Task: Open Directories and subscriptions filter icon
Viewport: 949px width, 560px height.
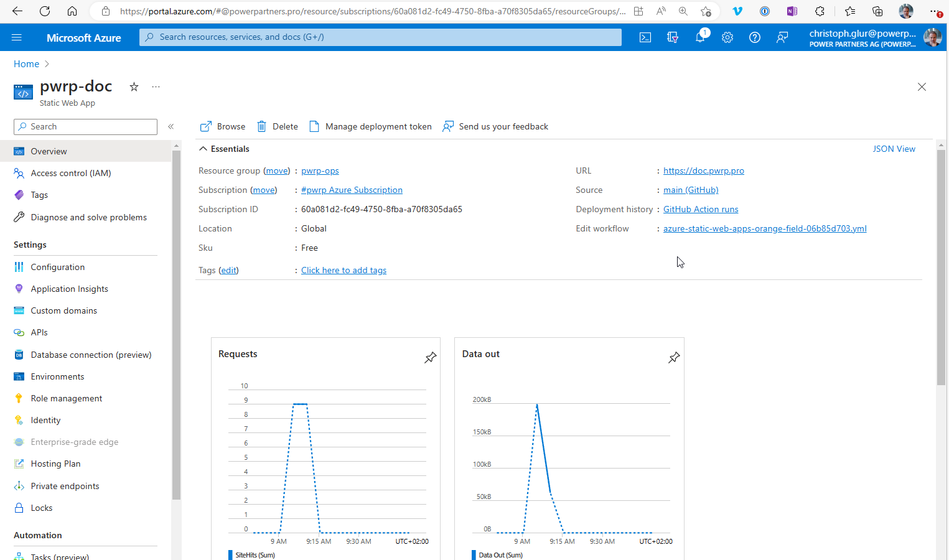Action: [673, 37]
